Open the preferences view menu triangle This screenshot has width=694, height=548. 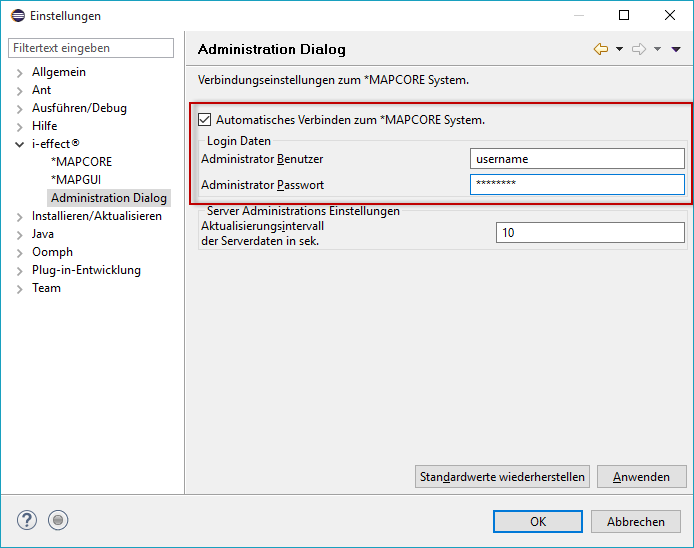click(676, 49)
